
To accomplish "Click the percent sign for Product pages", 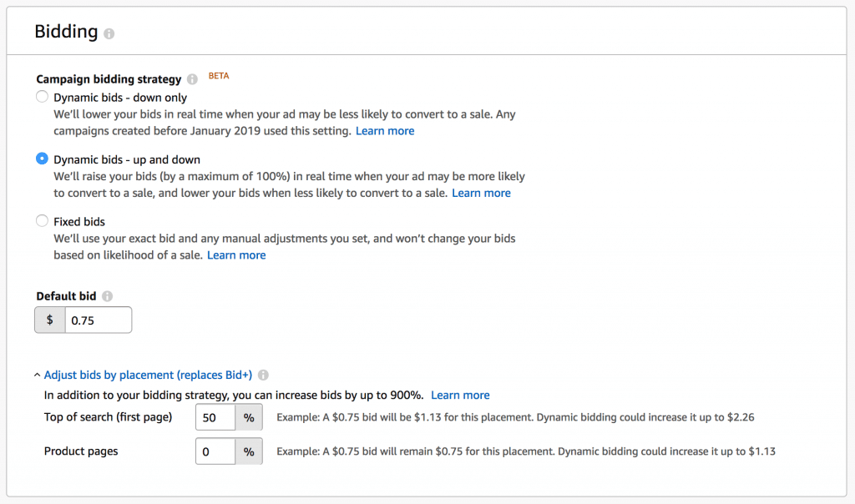I will pyautogui.click(x=249, y=451).
